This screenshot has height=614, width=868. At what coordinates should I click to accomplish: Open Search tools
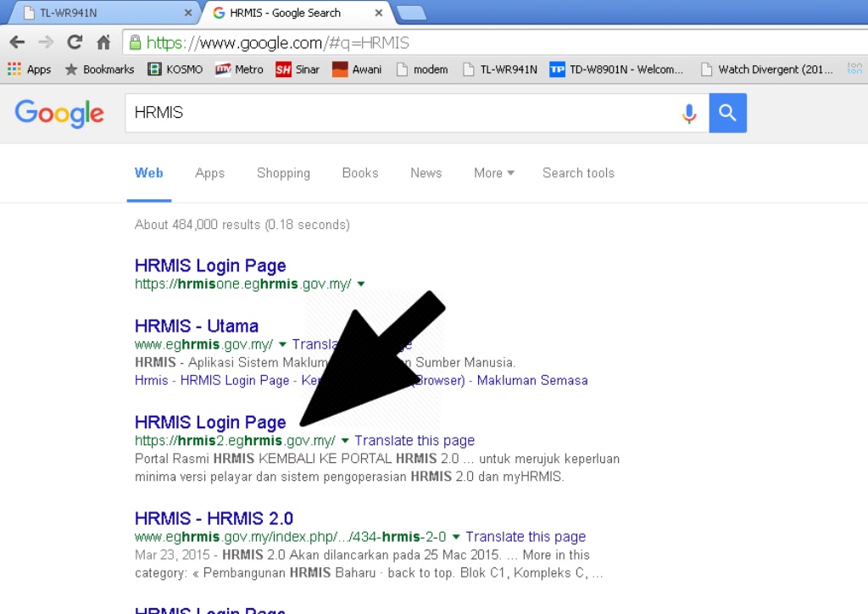(578, 173)
